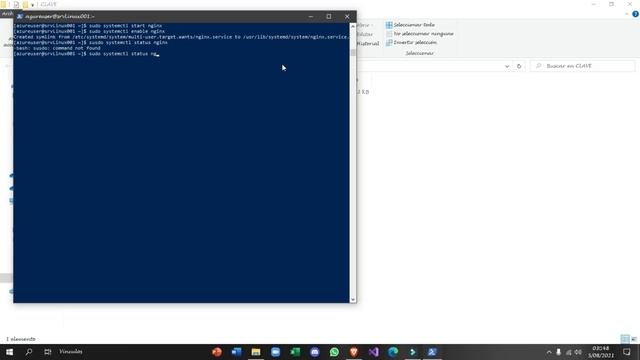Click the PowerShell scrollbar thumb
The height and width of the screenshot is (360, 640).
pos(353,52)
